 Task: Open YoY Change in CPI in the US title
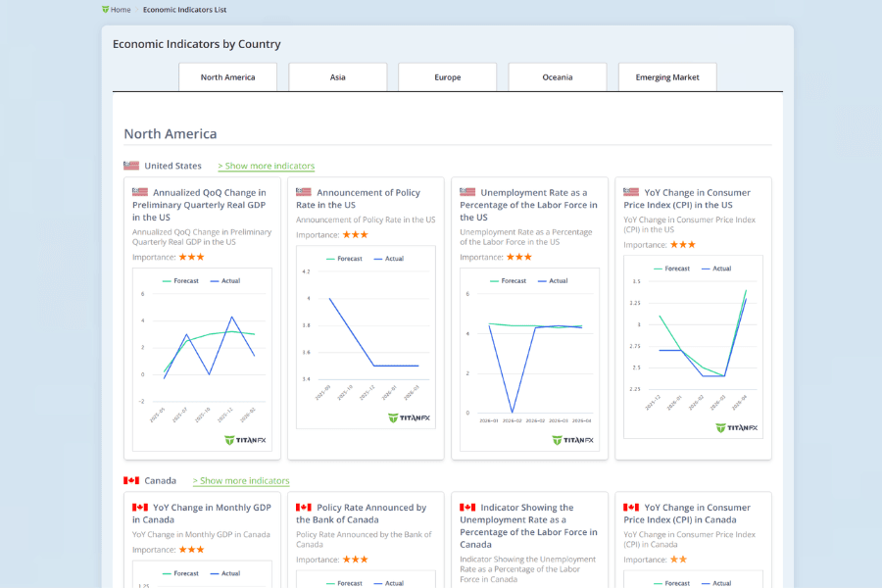click(687, 199)
